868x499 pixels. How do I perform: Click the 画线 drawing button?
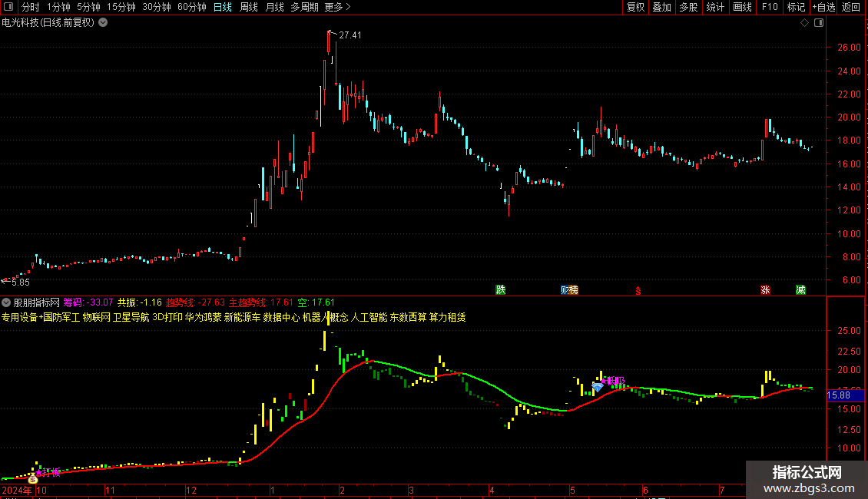[742, 7]
